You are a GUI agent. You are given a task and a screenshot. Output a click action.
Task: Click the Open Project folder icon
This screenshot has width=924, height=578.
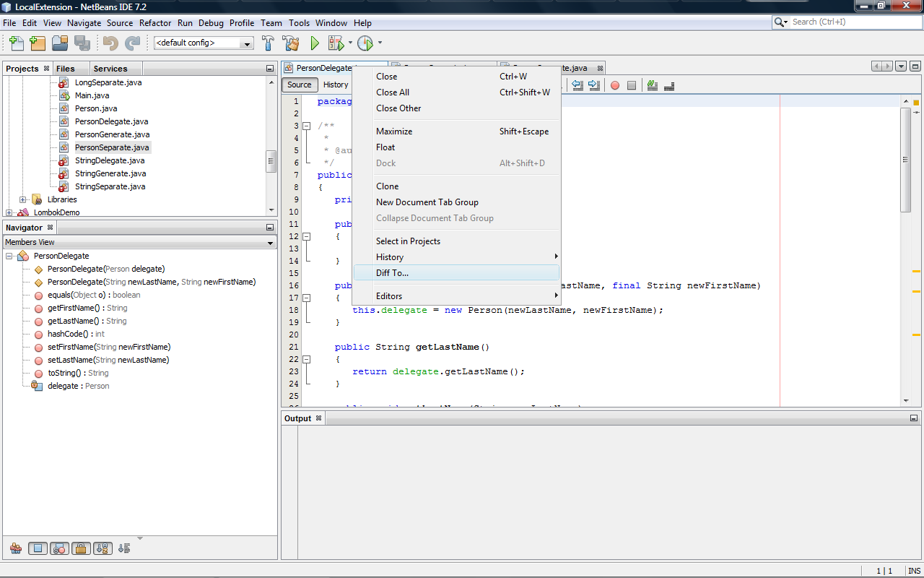(x=59, y=43)
